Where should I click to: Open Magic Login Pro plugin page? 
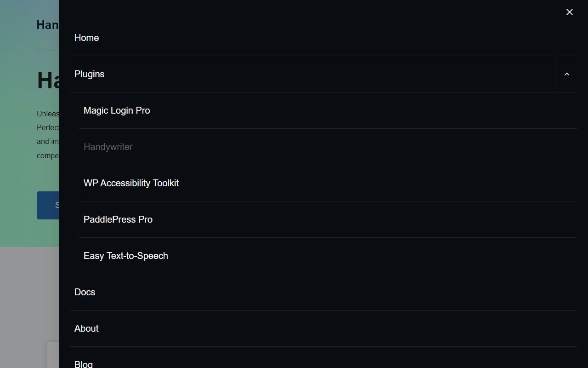click(117, 110)
